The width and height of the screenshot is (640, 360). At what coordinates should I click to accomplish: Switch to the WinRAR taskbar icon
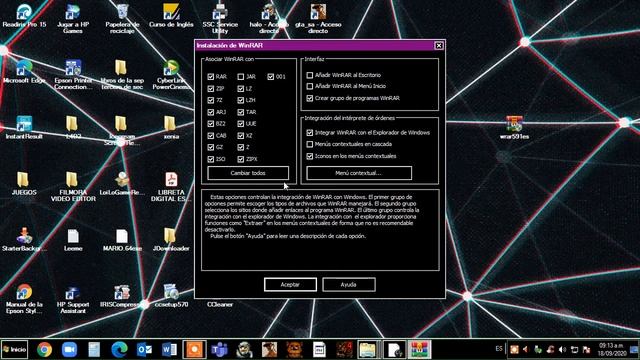point(419,349)
